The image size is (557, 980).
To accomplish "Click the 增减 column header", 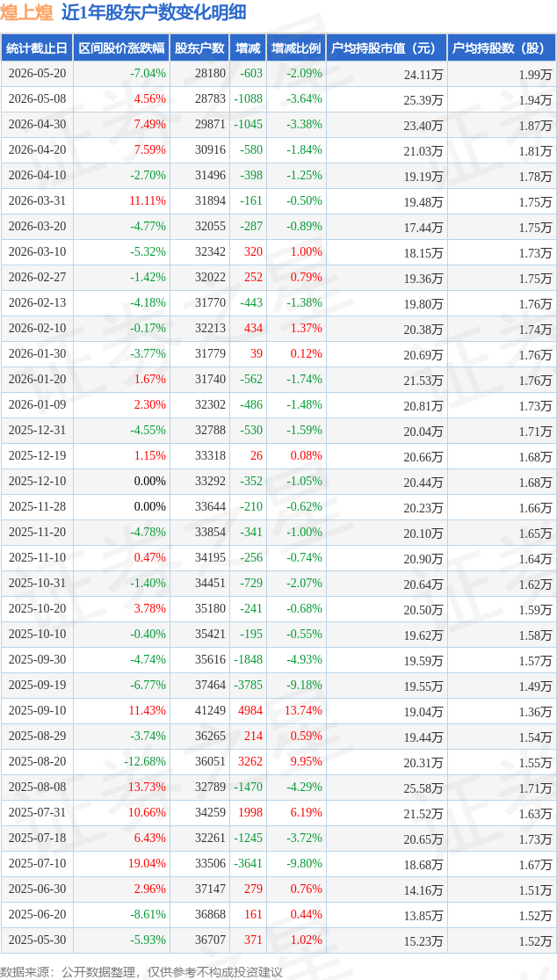I will (x=248, y=47).
